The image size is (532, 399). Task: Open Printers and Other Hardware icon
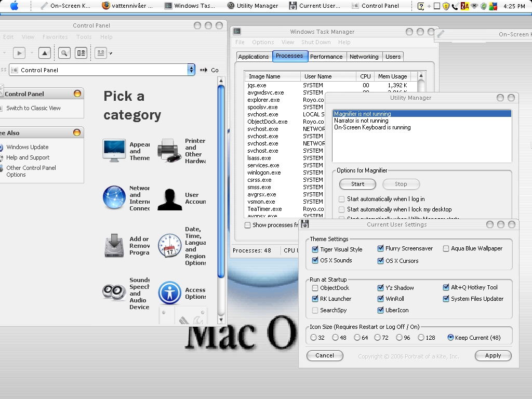coord(170,151)
